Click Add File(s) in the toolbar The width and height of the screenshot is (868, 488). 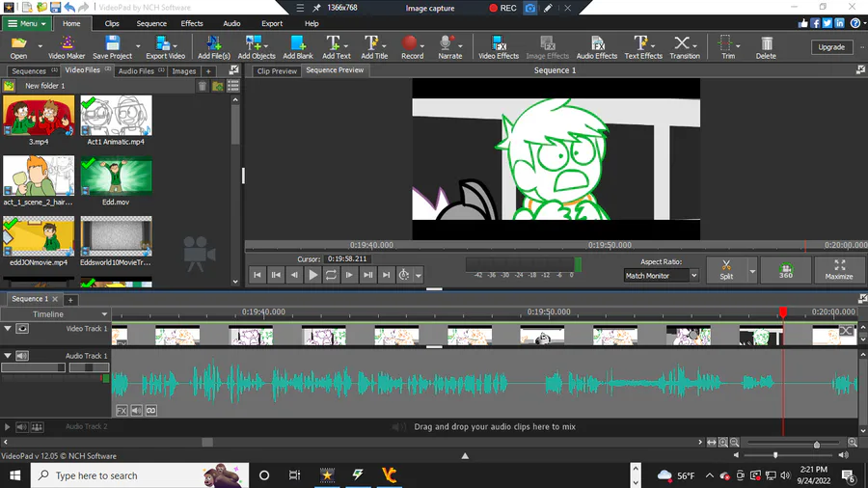tap(214, 47)
